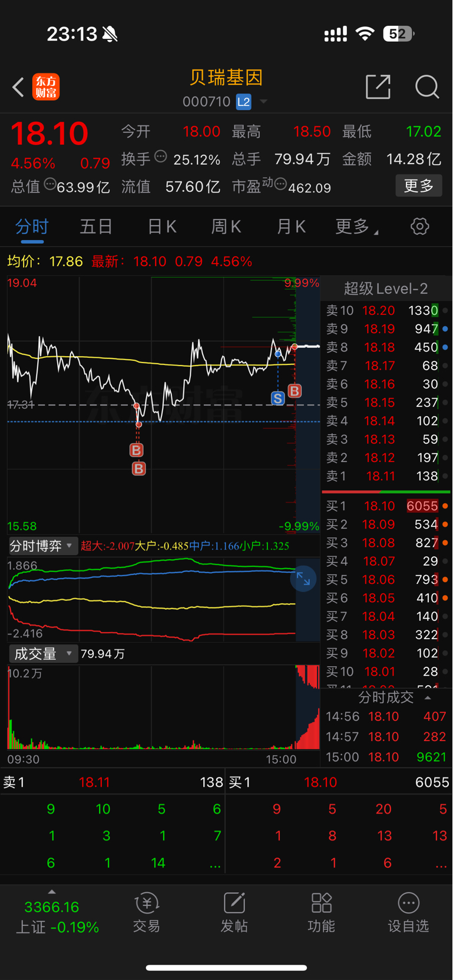This screenshot has height=980, width=453.
Task: Click the 更多 details button
Action: (x=419, y=186)
